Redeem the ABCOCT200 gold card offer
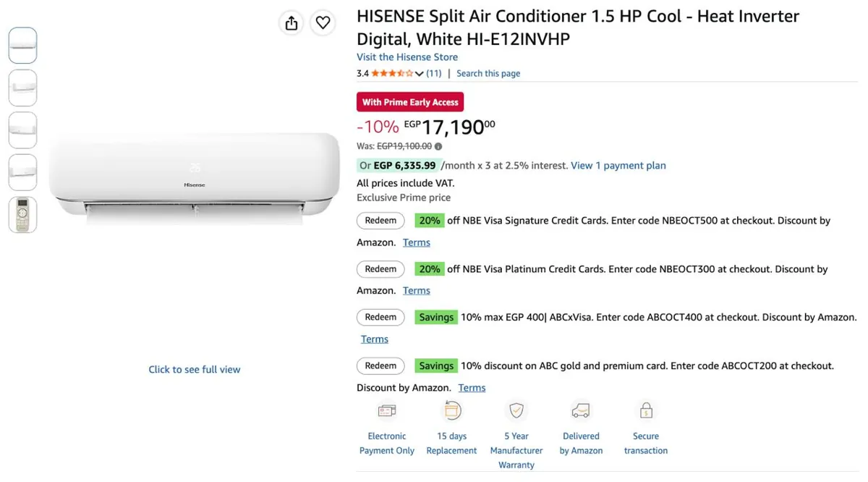The height and width of the screenshot is (482, 868). coord(380,365)
